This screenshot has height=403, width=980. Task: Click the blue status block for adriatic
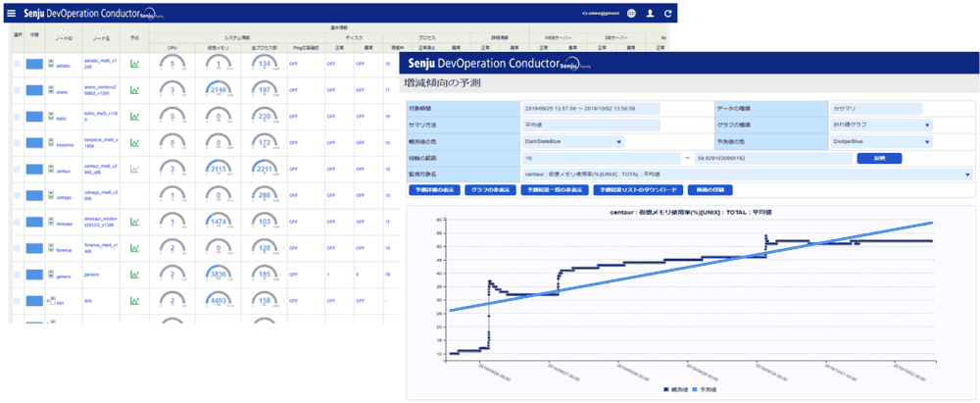point(34,64)
